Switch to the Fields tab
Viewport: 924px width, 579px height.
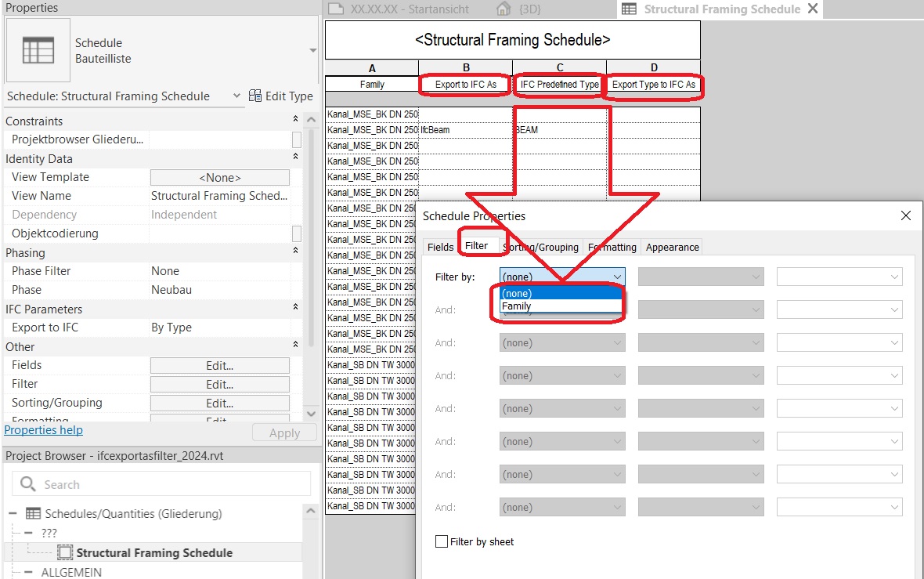440,247
